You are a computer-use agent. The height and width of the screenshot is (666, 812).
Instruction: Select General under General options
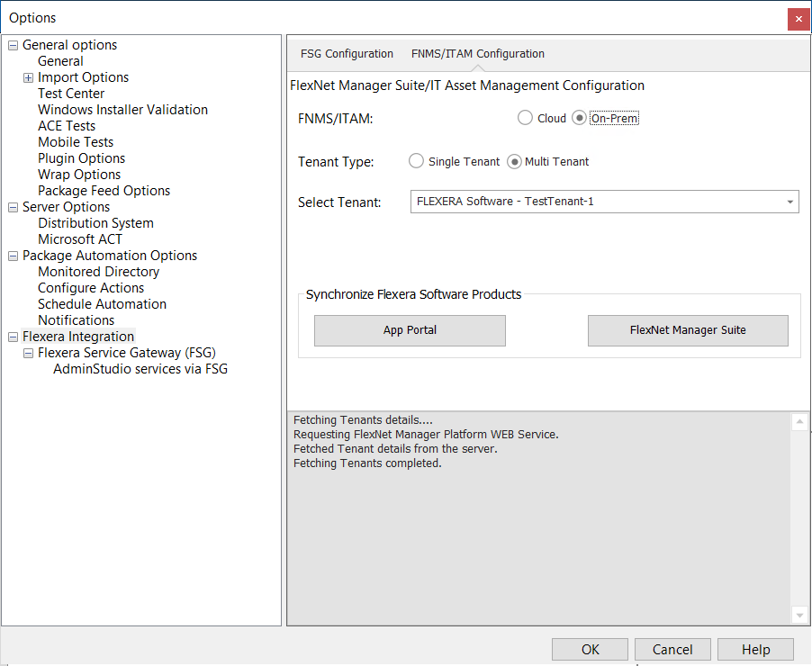click(60, 61)
